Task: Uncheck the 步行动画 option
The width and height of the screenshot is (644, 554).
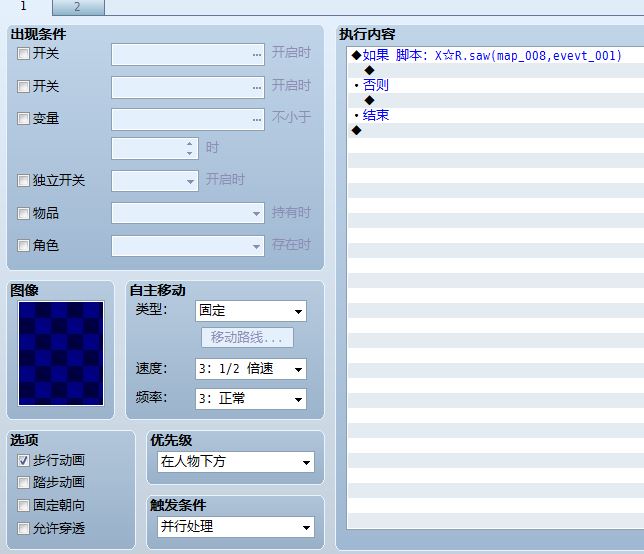Action: (x=23, y=460)
